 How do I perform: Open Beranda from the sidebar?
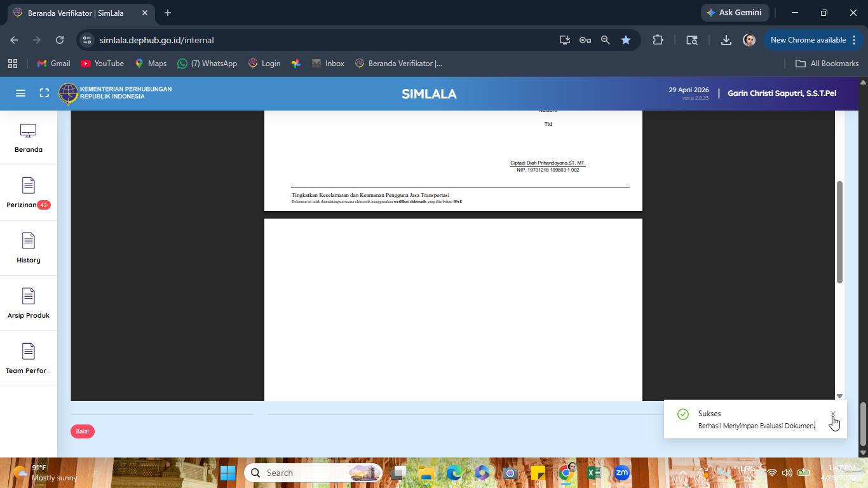(28, 138)
